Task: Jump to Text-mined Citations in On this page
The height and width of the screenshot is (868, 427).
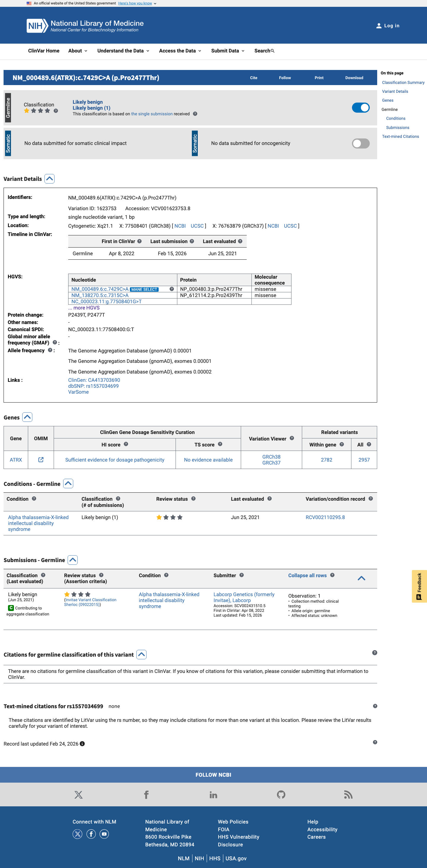Action: click(400, 136)
